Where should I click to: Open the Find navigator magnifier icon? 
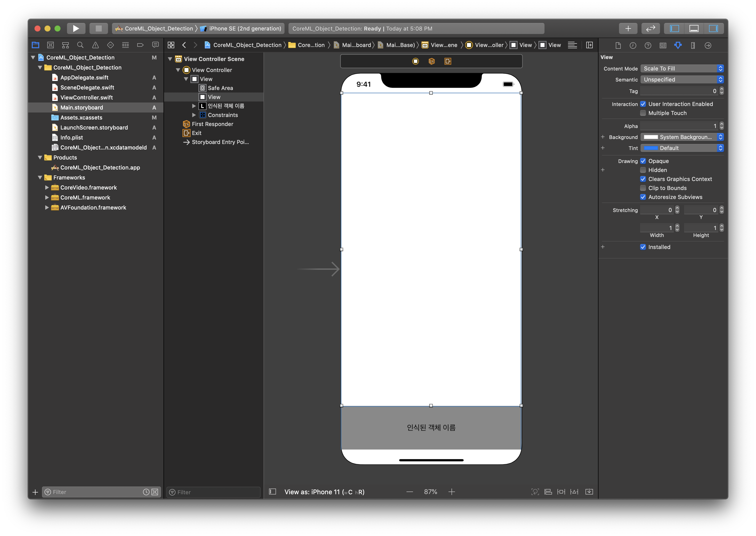80,45
